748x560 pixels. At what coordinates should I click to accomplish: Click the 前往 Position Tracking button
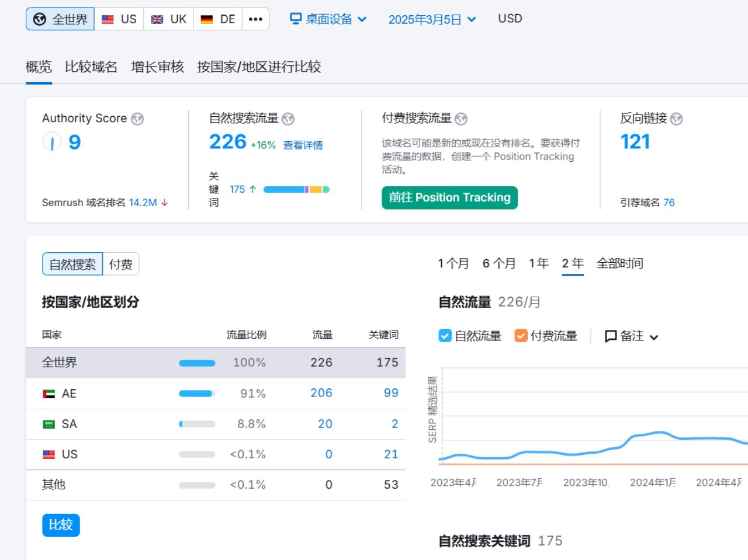pos(449,197)
